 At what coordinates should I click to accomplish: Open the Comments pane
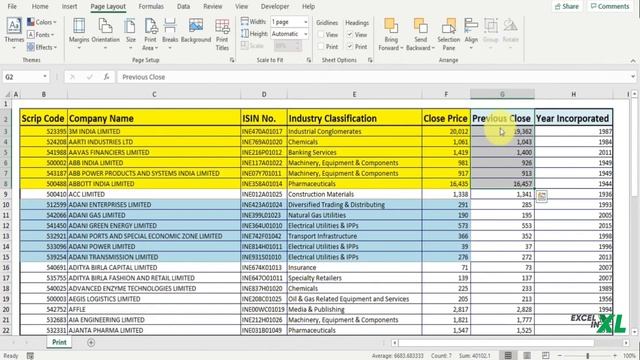tap(610, 6)
